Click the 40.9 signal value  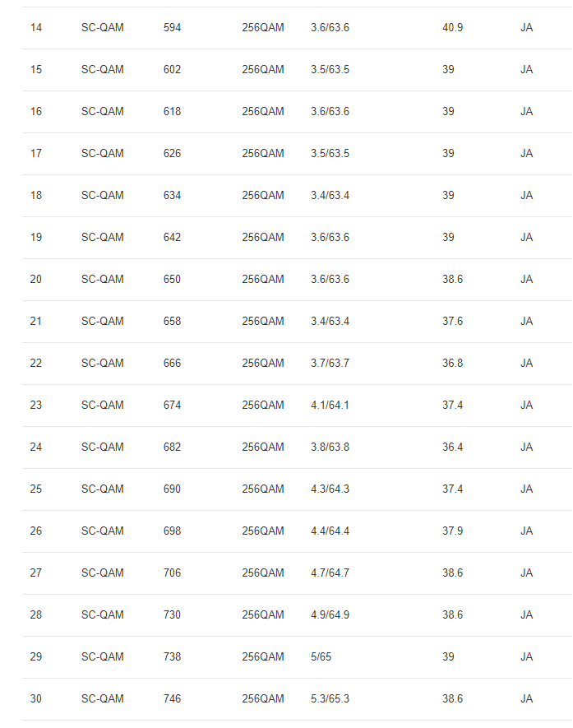452,28
